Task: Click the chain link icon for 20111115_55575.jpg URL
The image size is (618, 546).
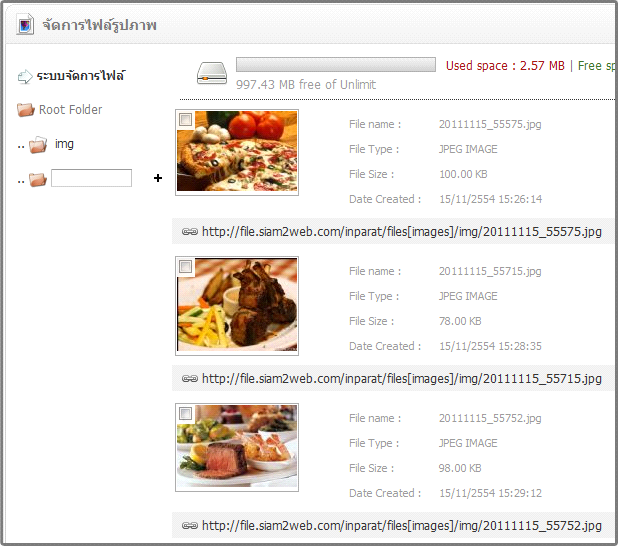Action: (190, 232)
